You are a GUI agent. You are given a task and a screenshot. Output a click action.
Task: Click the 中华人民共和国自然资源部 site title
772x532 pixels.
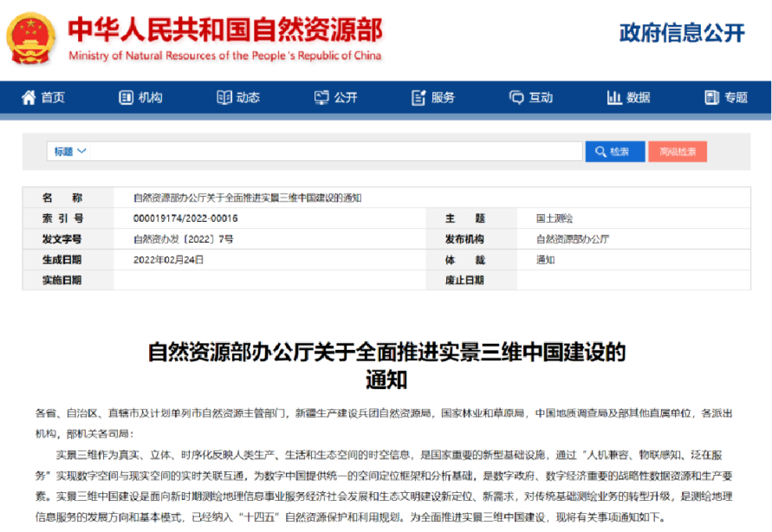click(224, 31)
